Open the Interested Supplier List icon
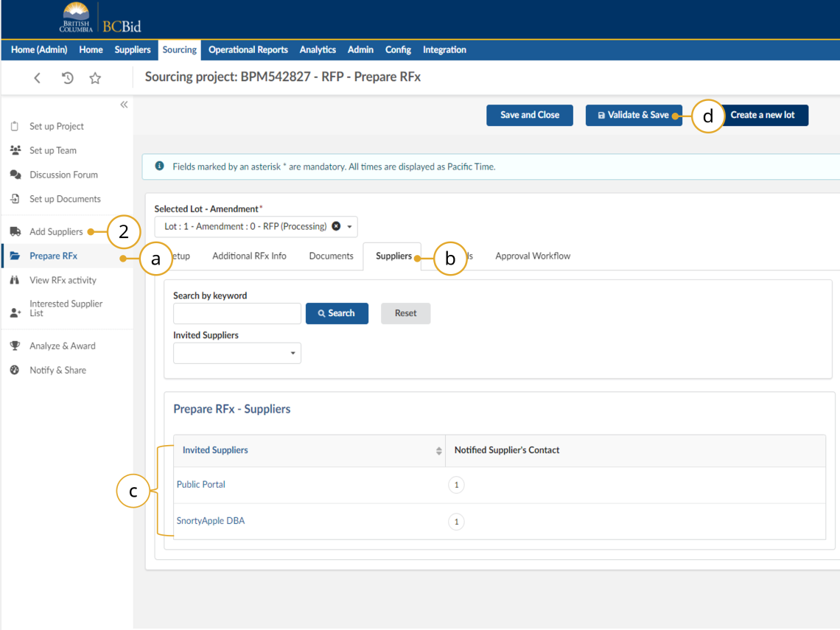This screenshot has height=630, width=840. tap(14, 308)
